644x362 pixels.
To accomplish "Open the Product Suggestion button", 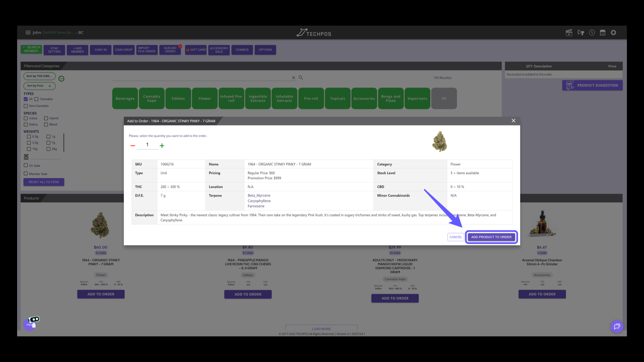I will coord(592,85).
